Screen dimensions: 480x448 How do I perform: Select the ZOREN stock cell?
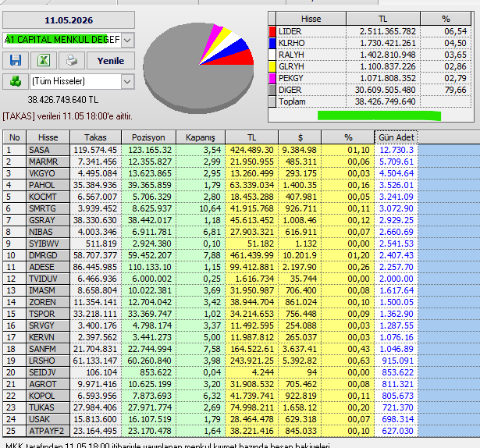48,302
